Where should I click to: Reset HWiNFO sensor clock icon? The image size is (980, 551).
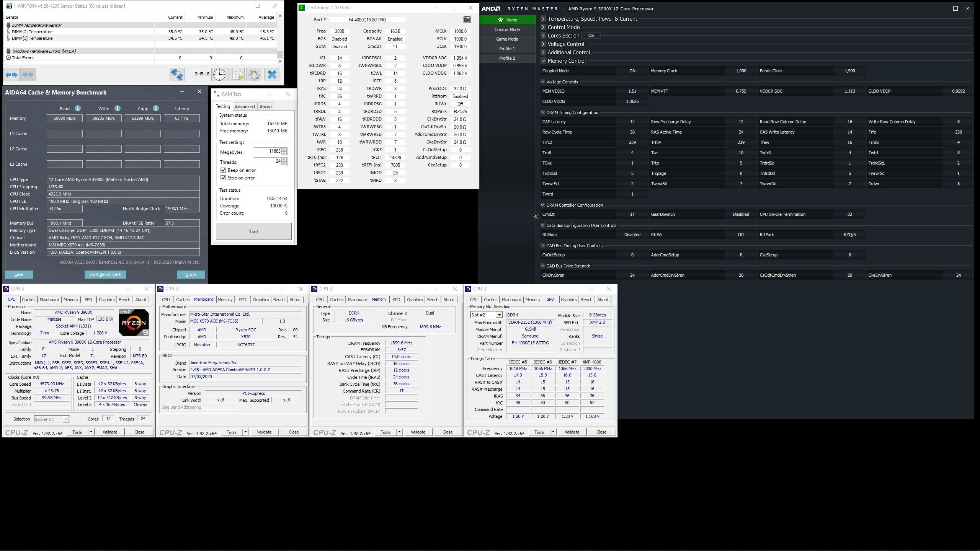coord(219,74)
